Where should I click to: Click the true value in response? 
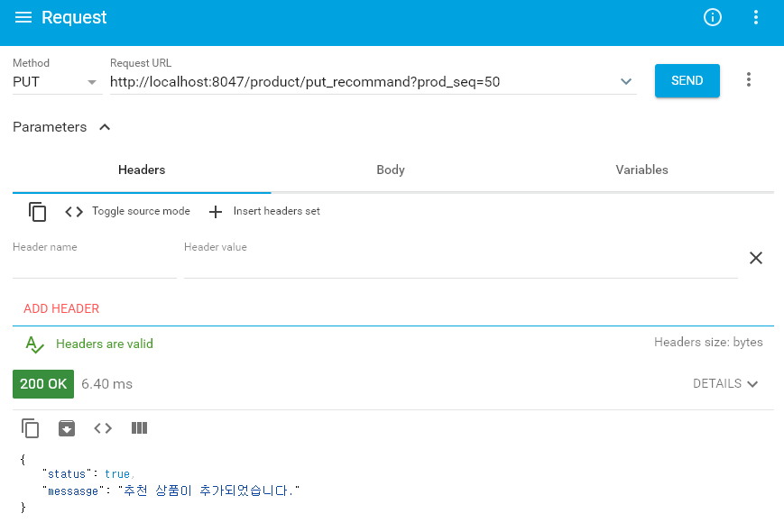click(117, 473)
